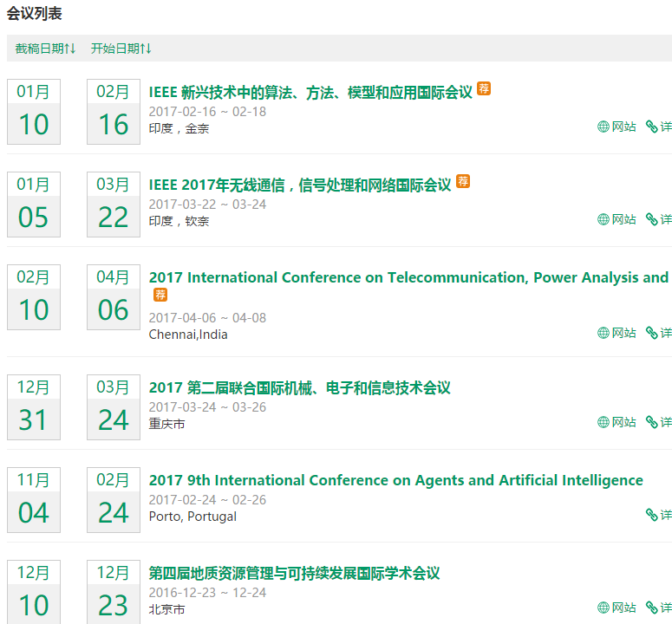672x624 pixels.
Task: Visit 网站 for the 钦奈 conference
Action: pyautogui.click(x=617, y=219)
